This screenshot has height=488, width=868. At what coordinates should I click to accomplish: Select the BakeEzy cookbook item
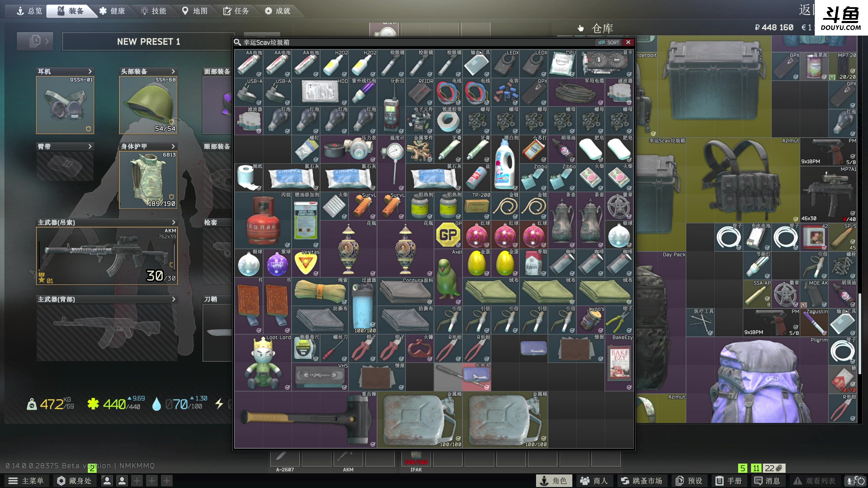coord(619,363)
